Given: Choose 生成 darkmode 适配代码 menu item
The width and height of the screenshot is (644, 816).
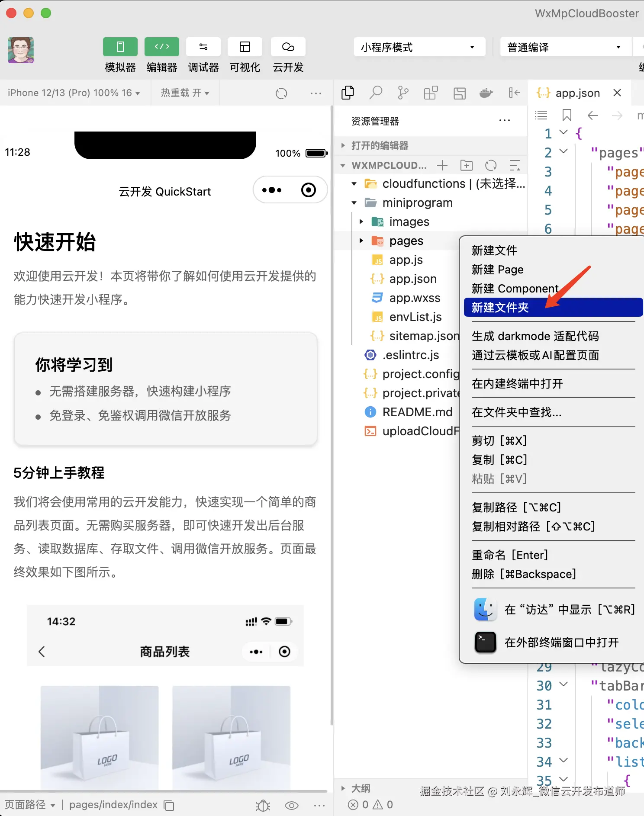Looking at the screenshot, I should pos(553,336).
